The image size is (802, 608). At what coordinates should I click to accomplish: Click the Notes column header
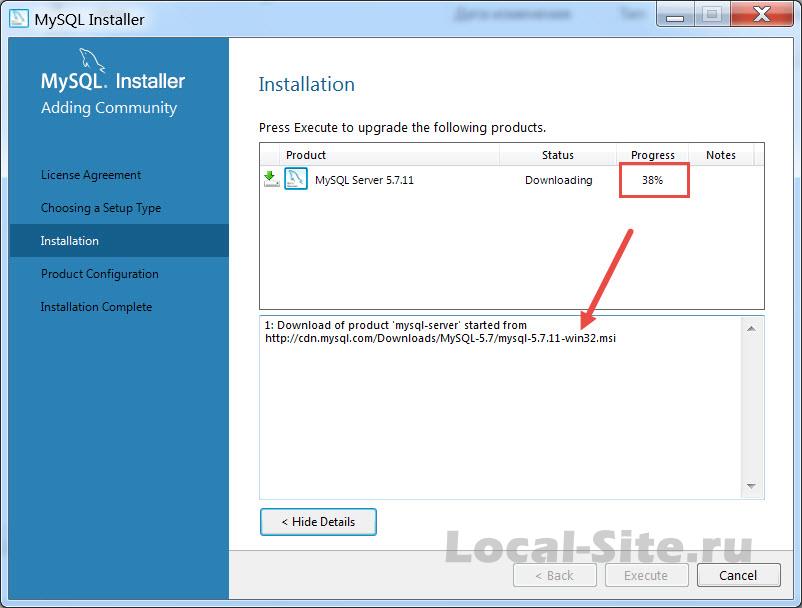pos(721,155)
